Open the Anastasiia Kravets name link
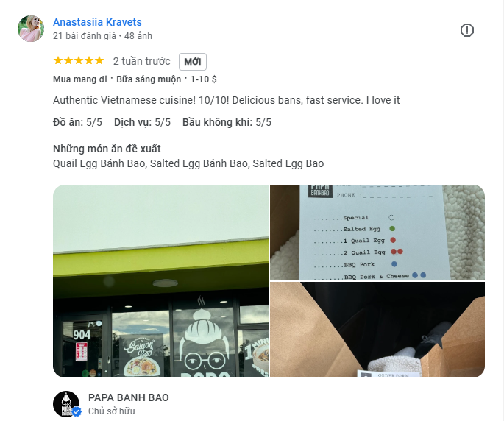The height and width of the screenshot is (421, 504). click(x=97, y=22)
